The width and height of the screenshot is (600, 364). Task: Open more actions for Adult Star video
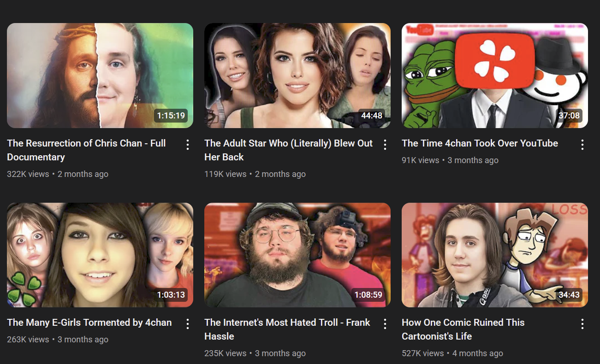click(x=385, y=145)
